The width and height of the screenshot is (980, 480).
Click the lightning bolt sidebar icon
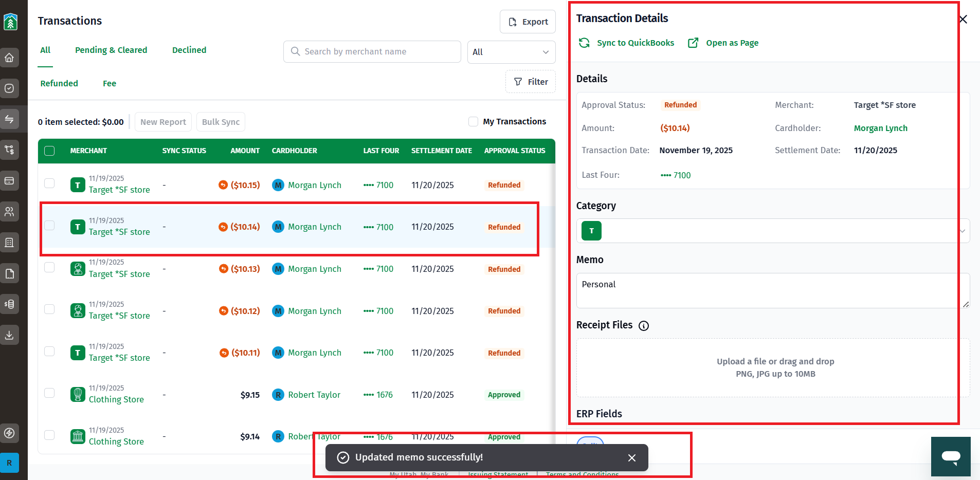(x=9, y=433)
